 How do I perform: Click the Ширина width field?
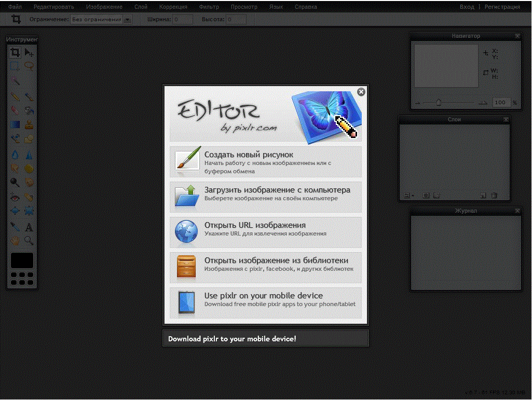[x=183, y=19]
